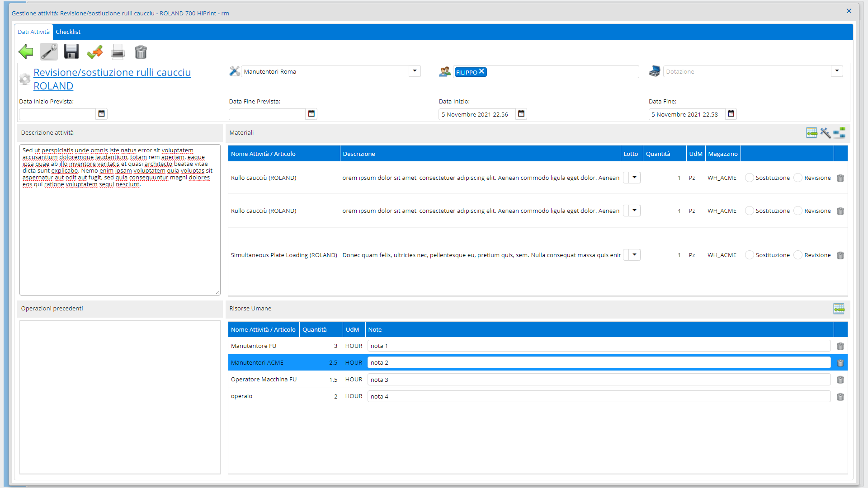Select Revisione for second Rullo caucciù row

798,211
